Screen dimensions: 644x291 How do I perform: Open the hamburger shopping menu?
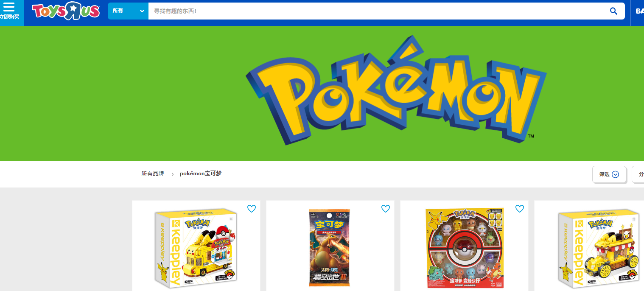(9, 7)
